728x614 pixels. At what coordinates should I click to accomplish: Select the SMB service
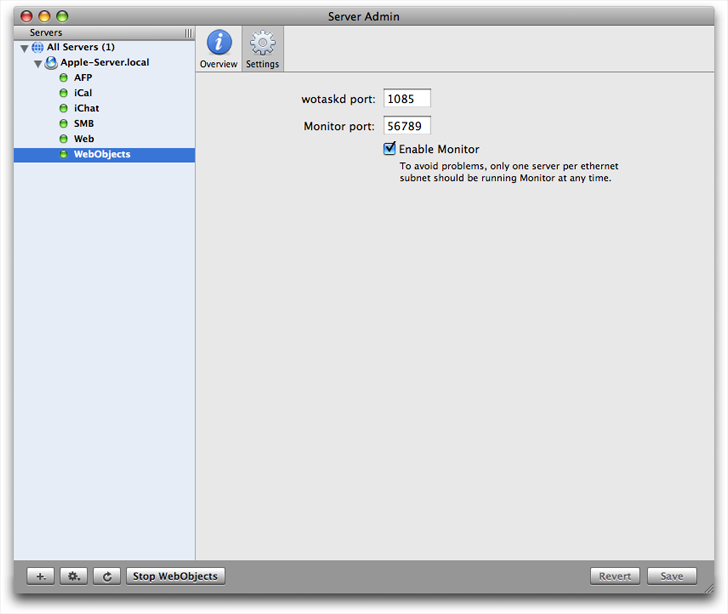coord(84,124)
